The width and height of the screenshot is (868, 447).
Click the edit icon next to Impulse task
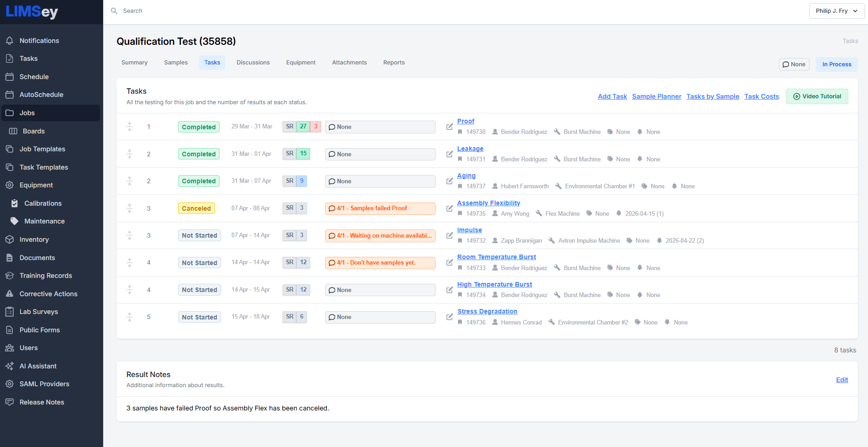coord(449,235)
